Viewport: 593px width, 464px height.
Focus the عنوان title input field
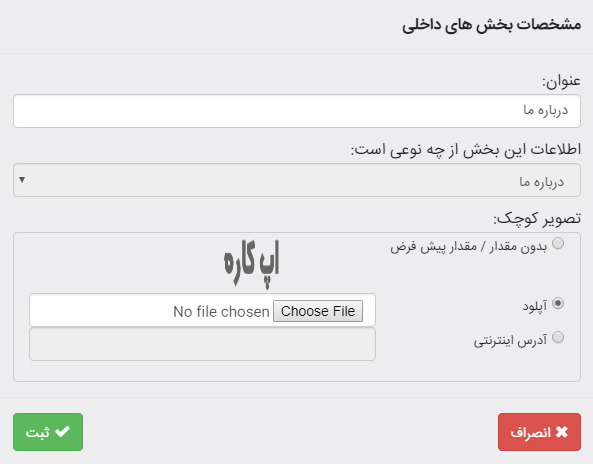pos(297,111)
